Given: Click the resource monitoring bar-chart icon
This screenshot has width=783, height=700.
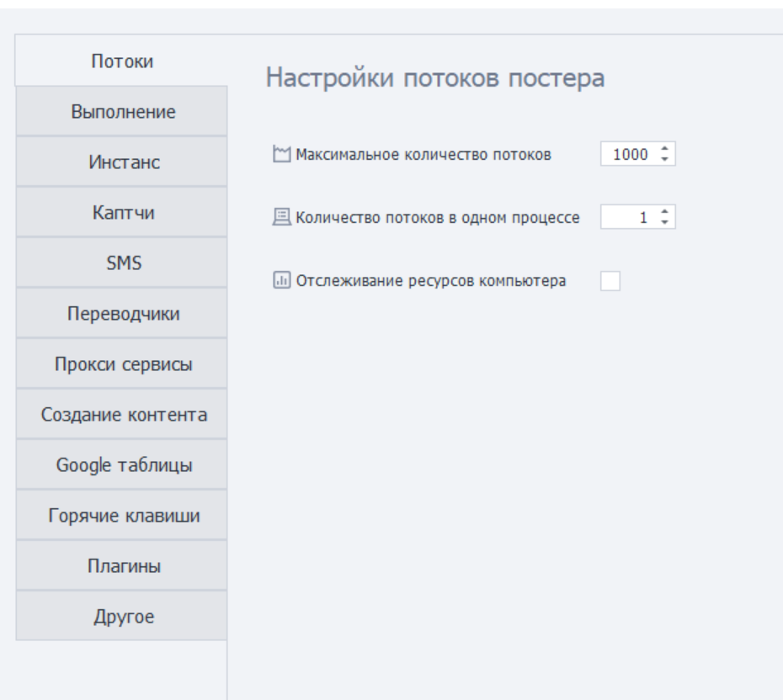Looking at the screenshot, I should (x=282, y=280).
